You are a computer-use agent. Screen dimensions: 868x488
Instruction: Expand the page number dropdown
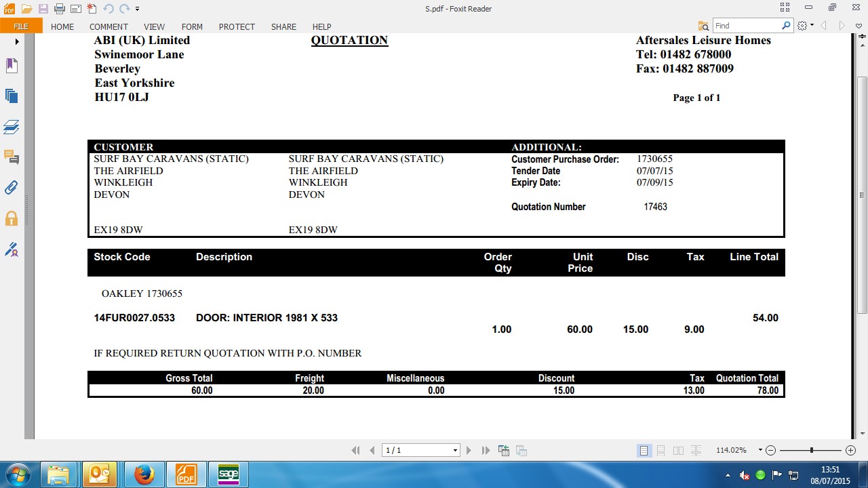click(455, 451)
